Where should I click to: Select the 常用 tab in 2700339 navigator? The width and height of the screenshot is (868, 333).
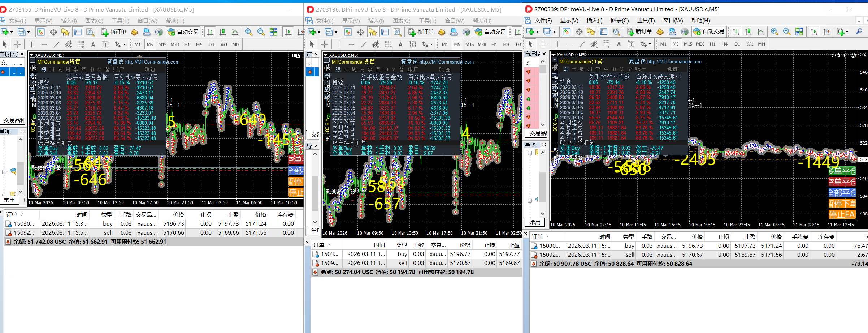pos(535,222)
